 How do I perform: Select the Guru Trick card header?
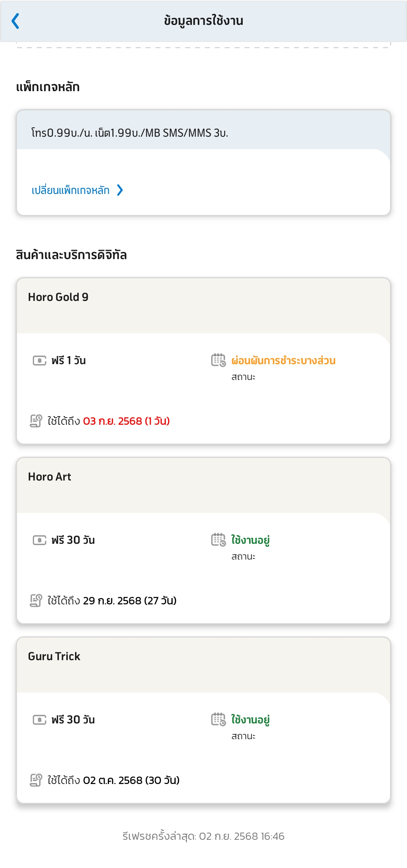tap(203, 665)
